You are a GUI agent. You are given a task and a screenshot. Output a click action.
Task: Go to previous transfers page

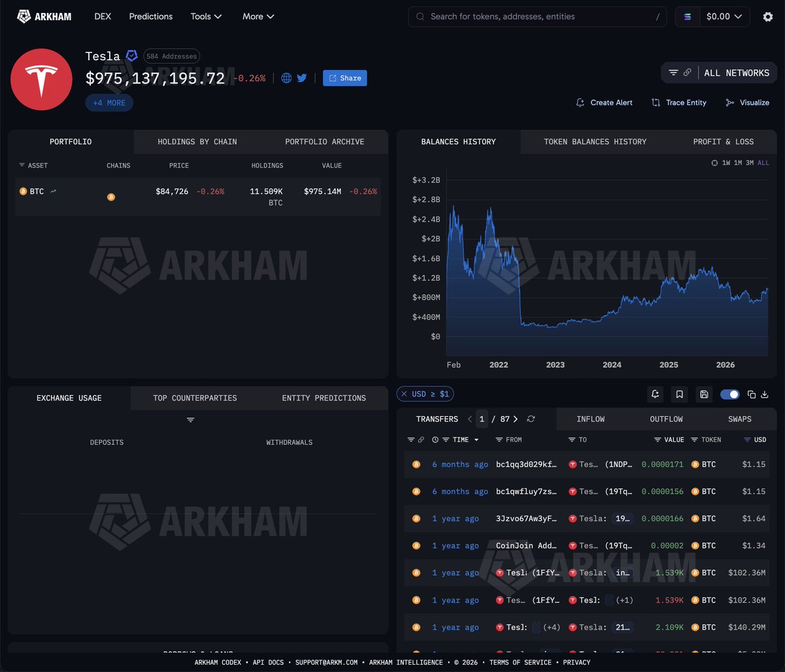470,419
